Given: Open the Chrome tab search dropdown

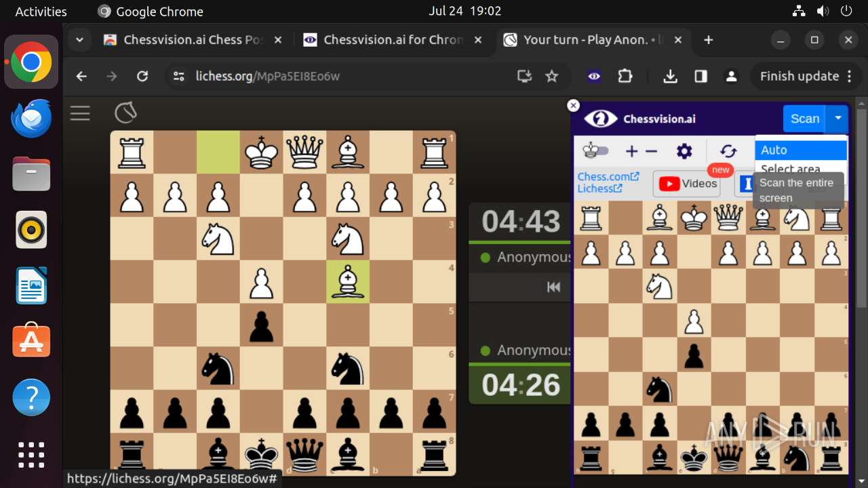Looking at the screenshot, I should tap(79, 40).
